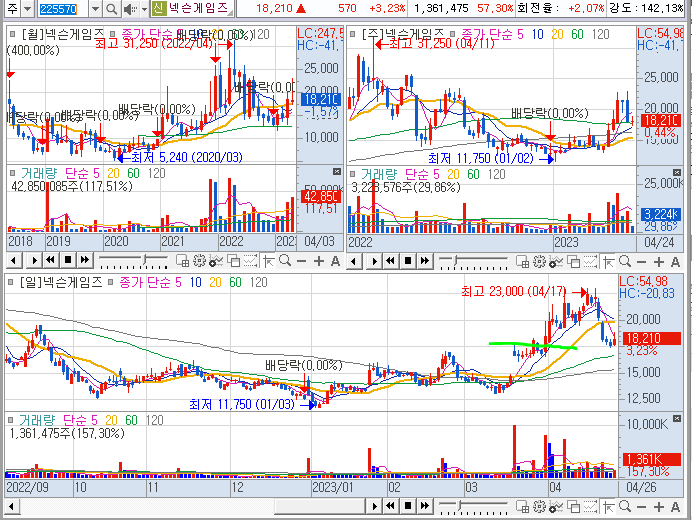Add indicator icon in monthly chart toolbar
692x520 pixels.
point(216,261)
